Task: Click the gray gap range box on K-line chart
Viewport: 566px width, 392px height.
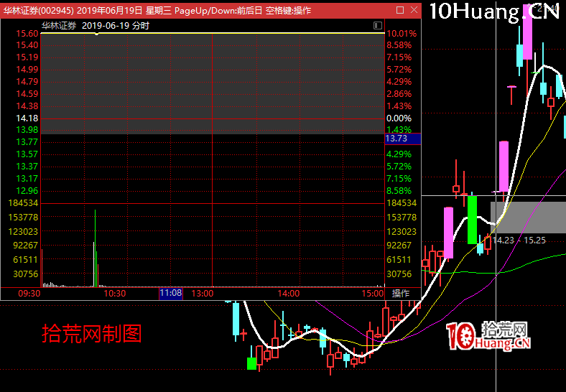Action: [x=528, y=218]
